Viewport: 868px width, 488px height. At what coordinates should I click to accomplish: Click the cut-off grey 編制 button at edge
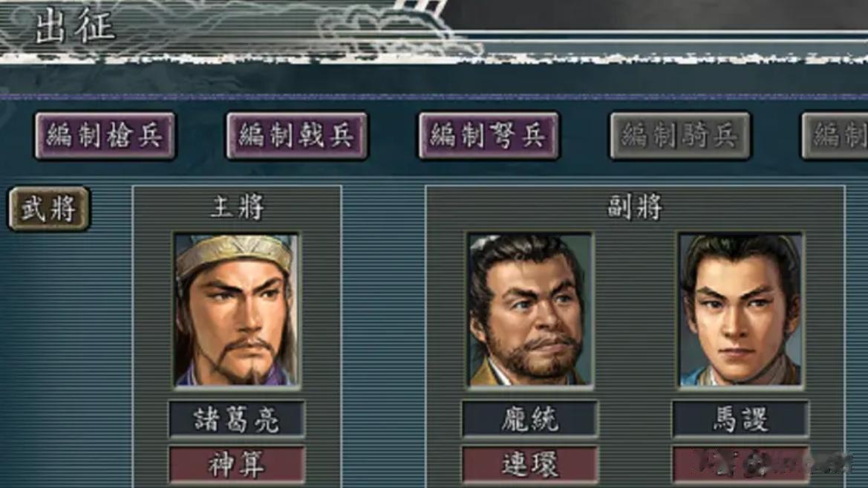click(835, 136)
